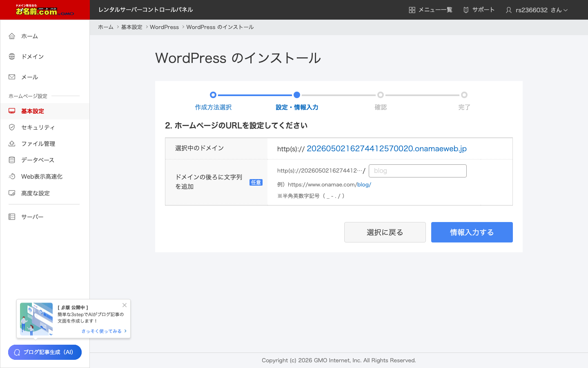This screenshot has width=588, height=368.
Task: Click レンタルサーバーコントロールパネル header title
Action: (x=145, y=10)
